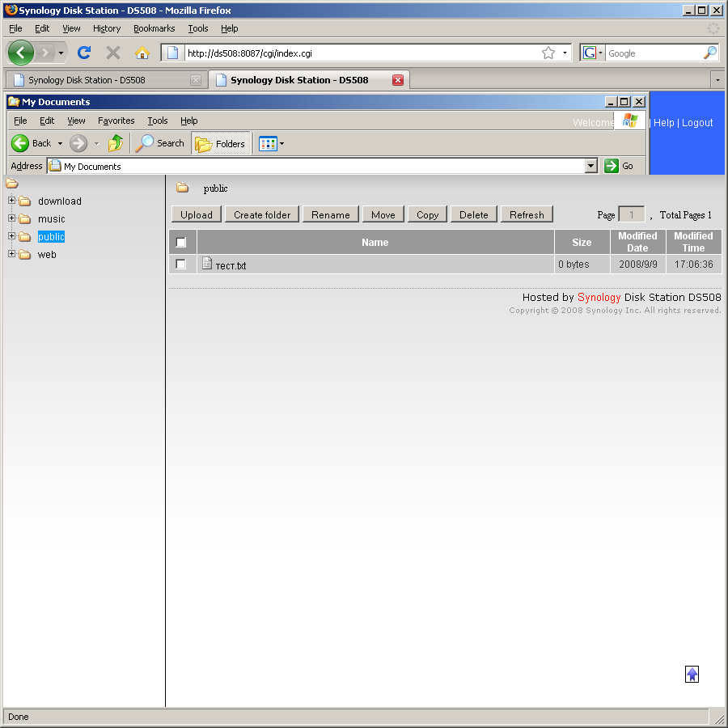Click the Windows flag logo in My Documents
728x728 pixels.
630,121
